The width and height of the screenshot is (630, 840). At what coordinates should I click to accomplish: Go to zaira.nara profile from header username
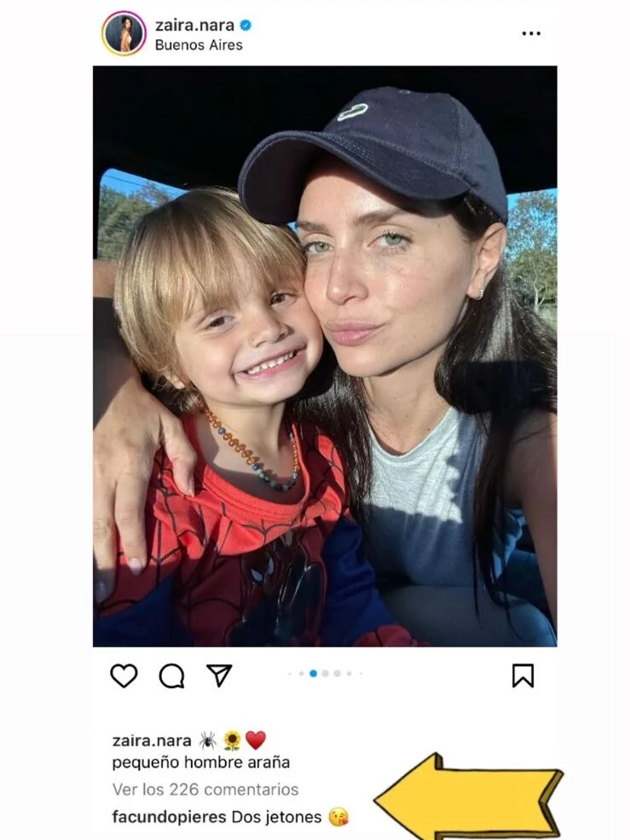click(x=194, y=26)
